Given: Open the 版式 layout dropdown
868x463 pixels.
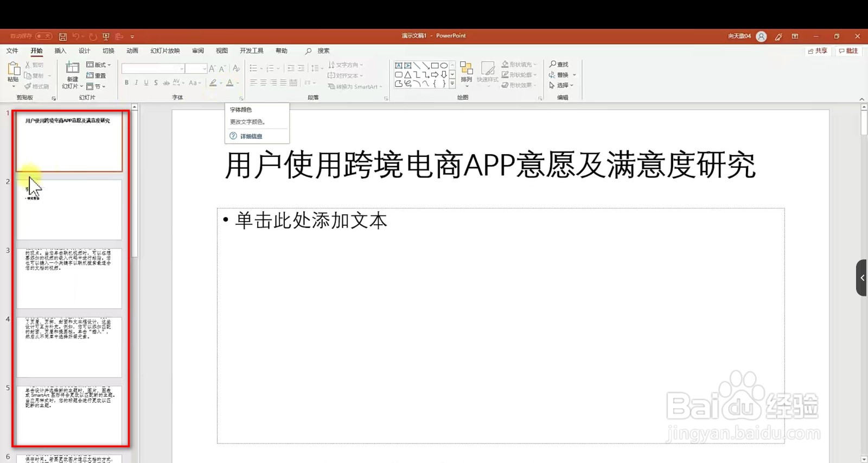Looking at the screenshot, I should tap(99, 65).
